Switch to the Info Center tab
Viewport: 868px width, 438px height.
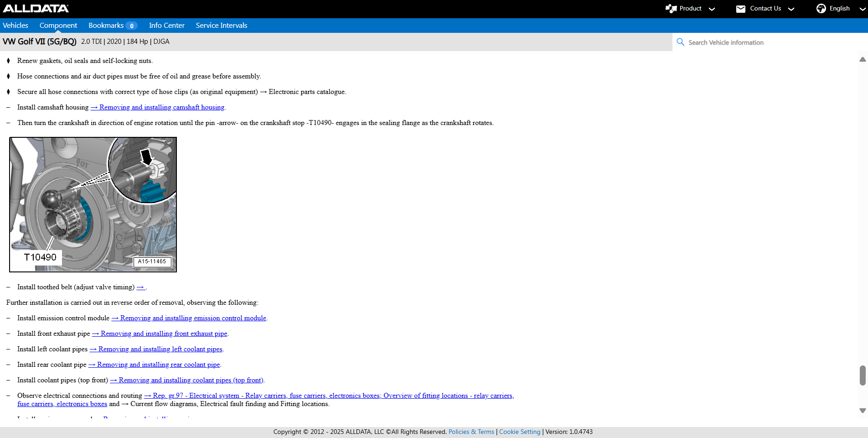[x=166, y=26]
